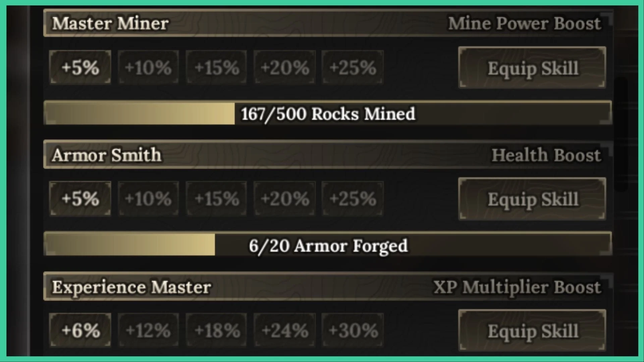Equip the Master Miner skill

pyautogui.click(x=532, y=68)
